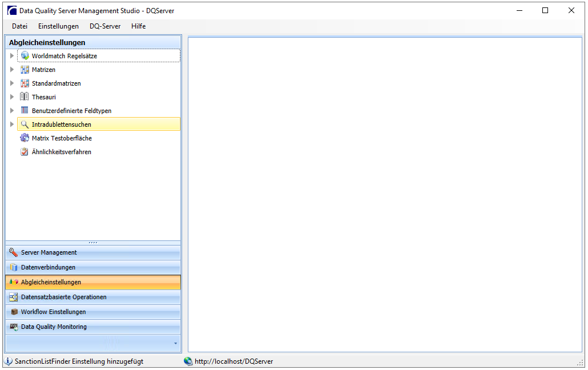Minimize the Management Studio window
The width and height of the screenshot is (588, 370).
coord(519,10)
